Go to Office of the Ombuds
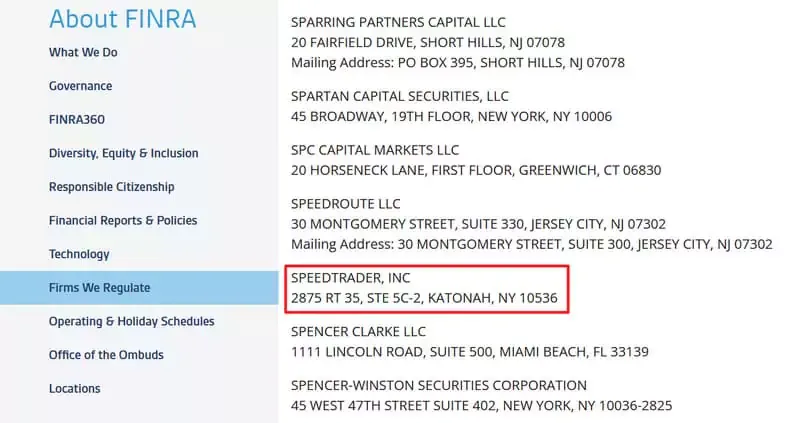The height and width of the screenshot is (423, 800). (x=106, y=355)
